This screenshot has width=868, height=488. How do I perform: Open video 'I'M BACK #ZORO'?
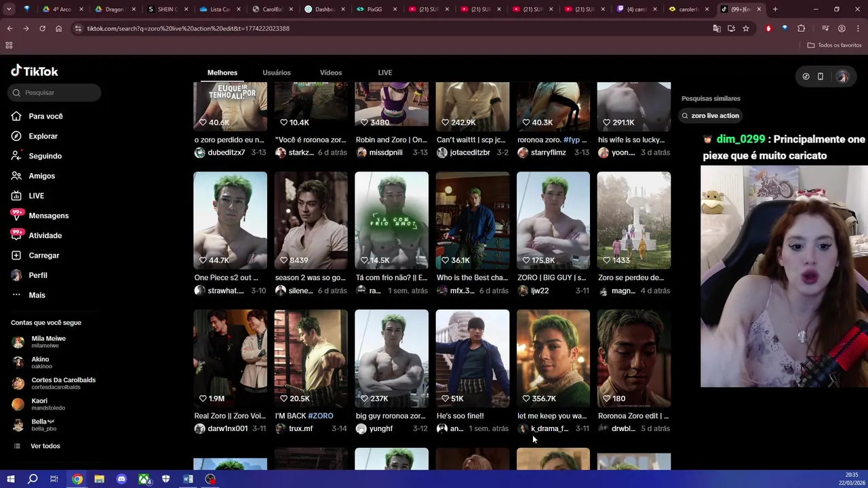coord(311,359)
